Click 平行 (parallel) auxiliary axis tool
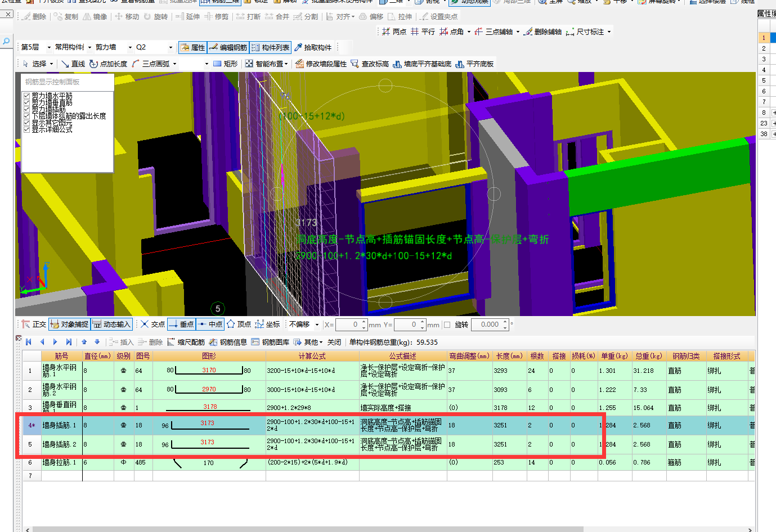The width and height of the screenshot is (776, 532). (x=423, y=32)
